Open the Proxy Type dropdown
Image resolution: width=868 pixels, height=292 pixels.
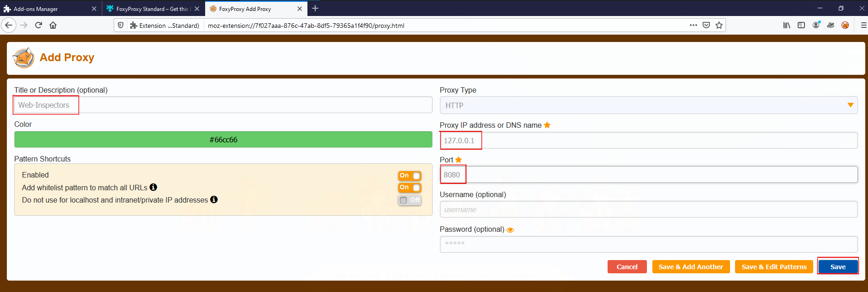(x=648, y=105)
